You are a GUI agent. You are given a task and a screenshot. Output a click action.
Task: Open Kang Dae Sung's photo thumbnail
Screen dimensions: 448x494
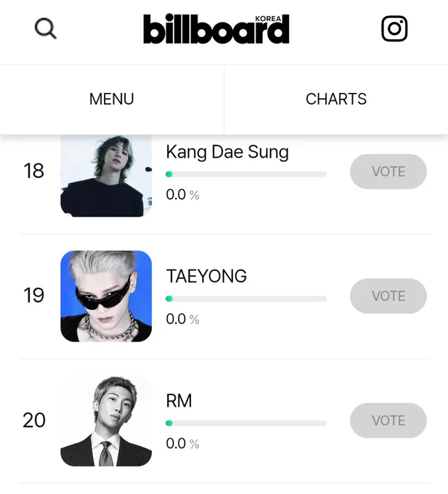pyautogui.click(x=106, y=176)
